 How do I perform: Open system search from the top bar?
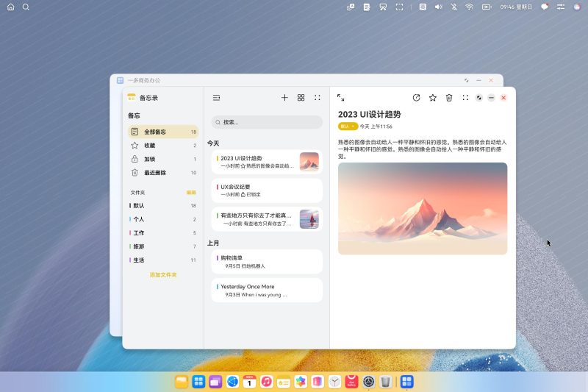point(26,7)
